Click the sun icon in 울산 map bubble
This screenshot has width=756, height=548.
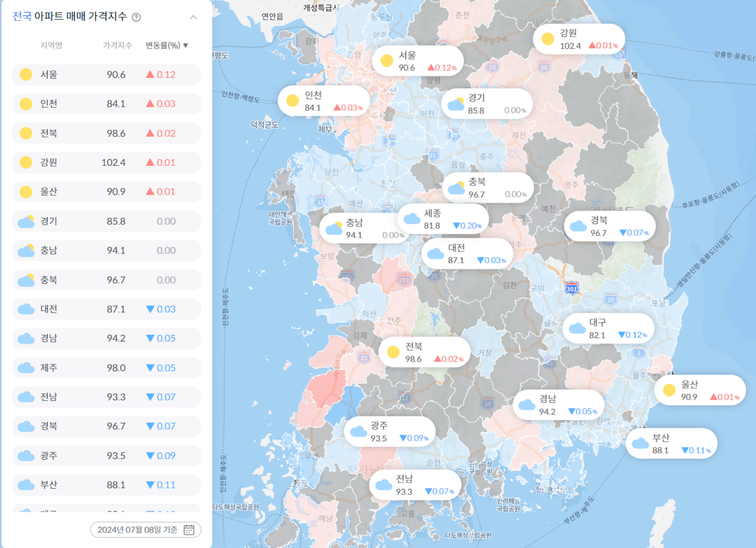pyautogui.click(x=669, y=390)
